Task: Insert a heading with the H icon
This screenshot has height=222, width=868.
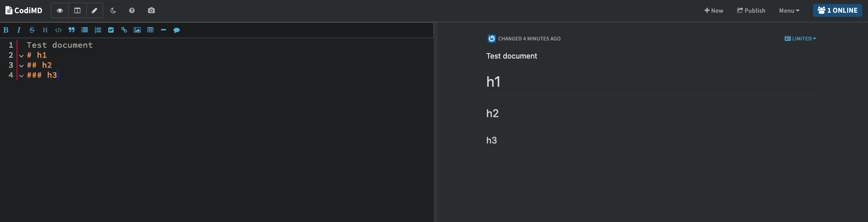Action: pos(45,30)
